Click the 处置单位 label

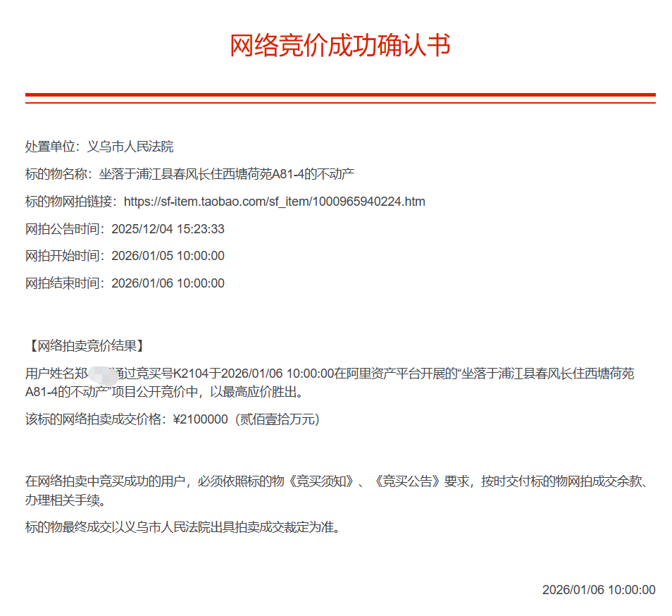click(x=52, y=147)
